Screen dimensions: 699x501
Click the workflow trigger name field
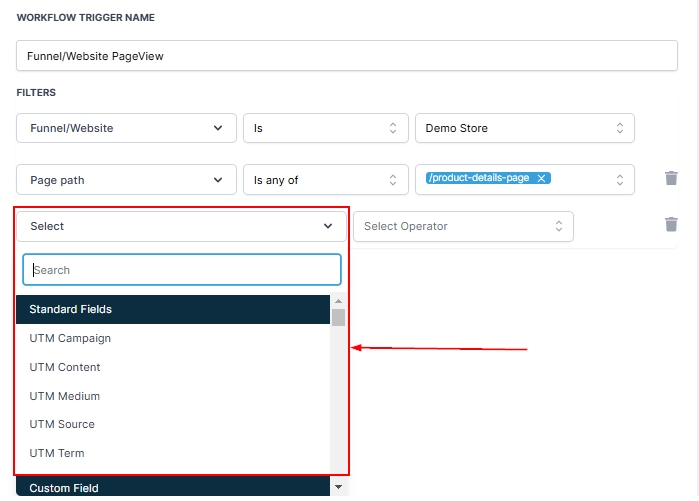click(x=347, y=56)
